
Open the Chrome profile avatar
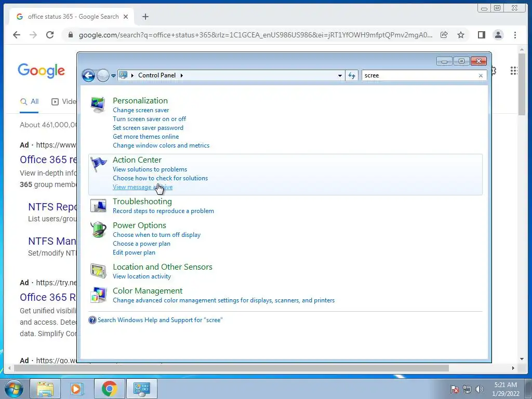click(x=498, y=35)
